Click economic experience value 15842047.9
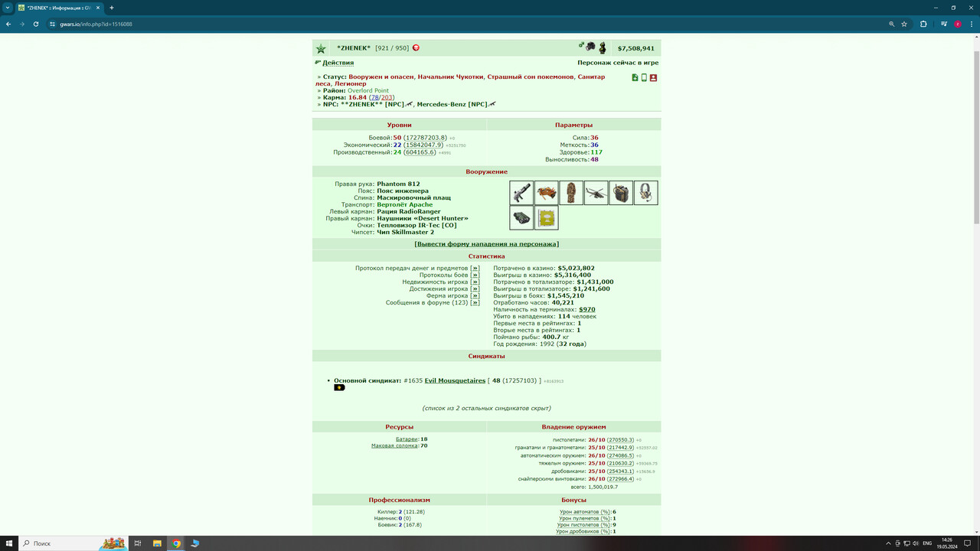This screenshot has width=980, height=551. (x=423, y=145)
